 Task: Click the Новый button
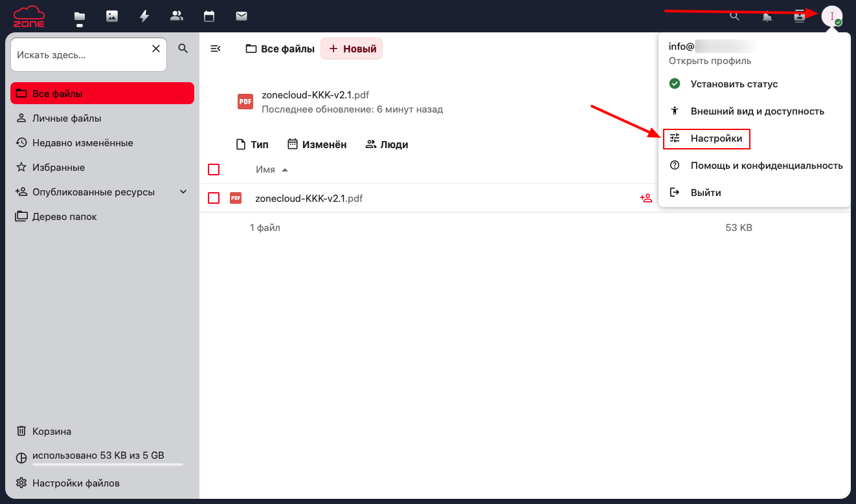tap(352, 49)
